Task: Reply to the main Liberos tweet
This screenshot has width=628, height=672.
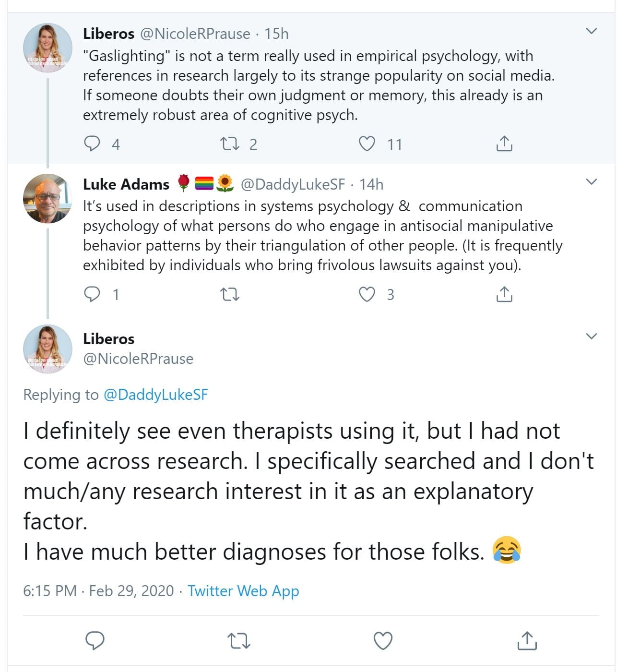Action: pos(95,640)
